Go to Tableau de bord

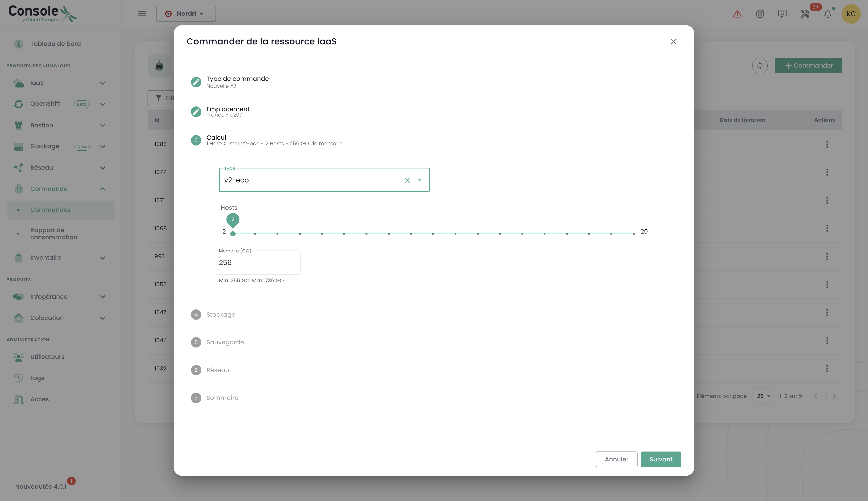55,44
